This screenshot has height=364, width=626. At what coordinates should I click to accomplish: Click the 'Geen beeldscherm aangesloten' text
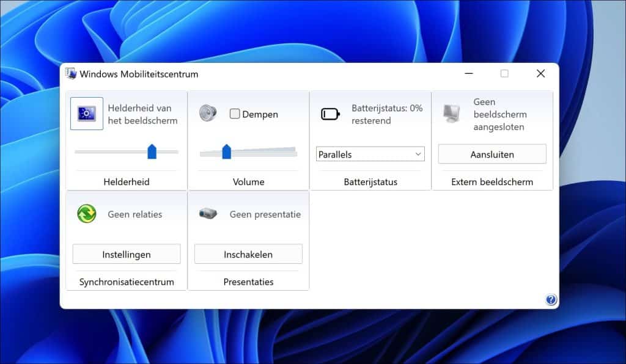[500, 114]
